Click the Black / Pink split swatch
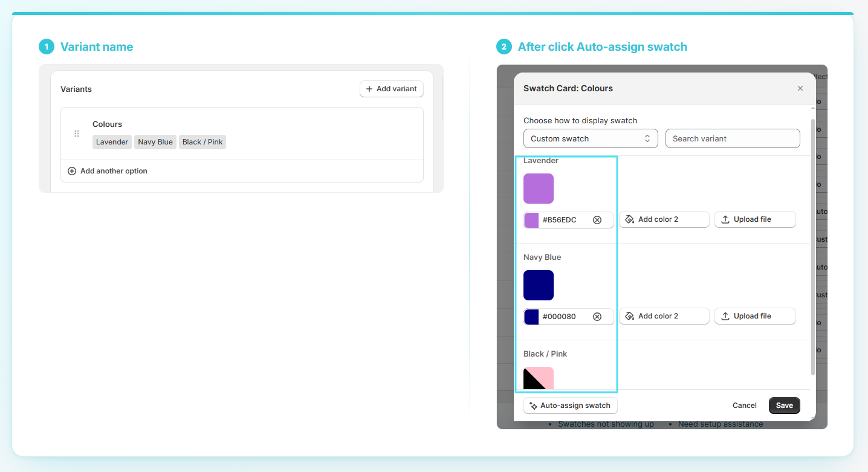The image size is (868, 472). pyautogui.click(x=539, y=378)
